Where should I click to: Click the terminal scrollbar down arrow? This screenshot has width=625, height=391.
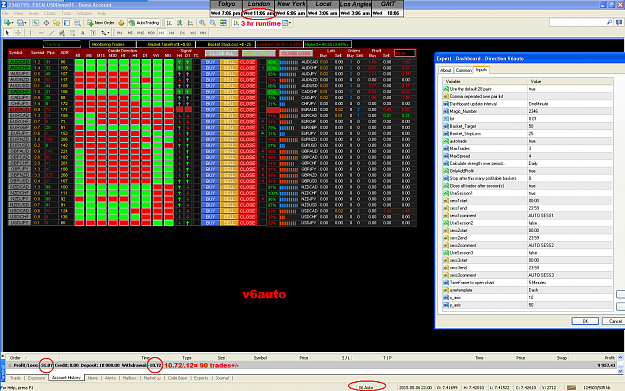point(620,371)
